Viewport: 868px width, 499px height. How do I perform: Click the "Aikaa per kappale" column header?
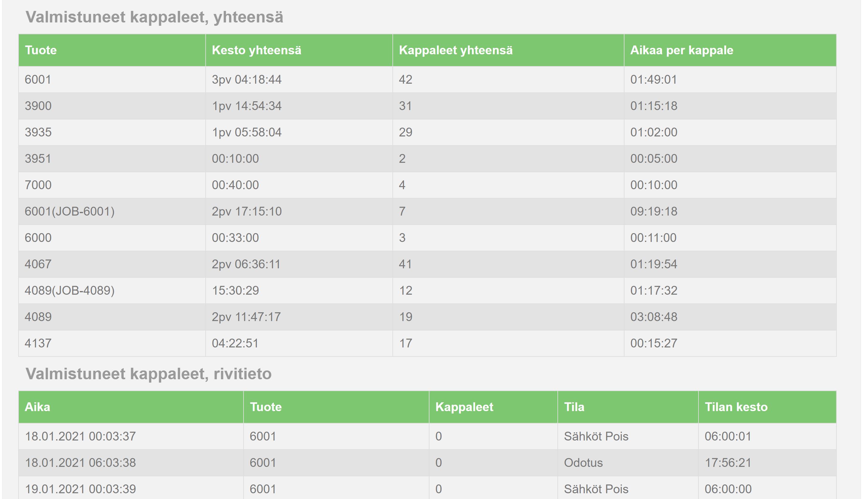click(x=681, y=50)
